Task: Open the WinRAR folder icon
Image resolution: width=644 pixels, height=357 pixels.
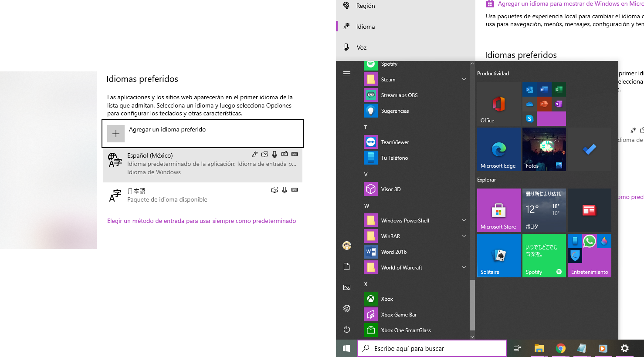Action: click(371, 236)
